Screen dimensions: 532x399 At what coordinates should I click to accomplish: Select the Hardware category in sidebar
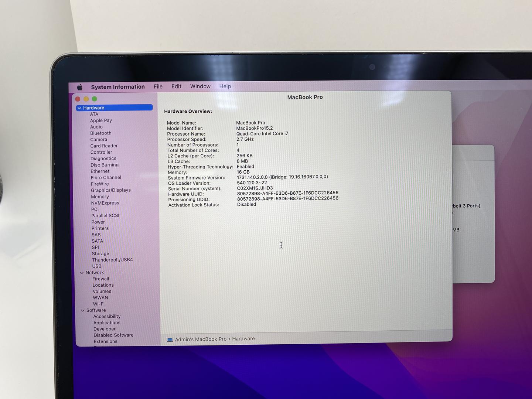point(115,108)
